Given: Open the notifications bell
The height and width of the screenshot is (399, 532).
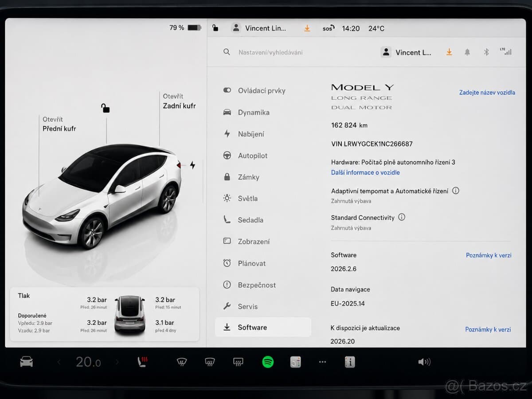Looking at the screenshot, I should pyautogui.click(x=467, y=52).
